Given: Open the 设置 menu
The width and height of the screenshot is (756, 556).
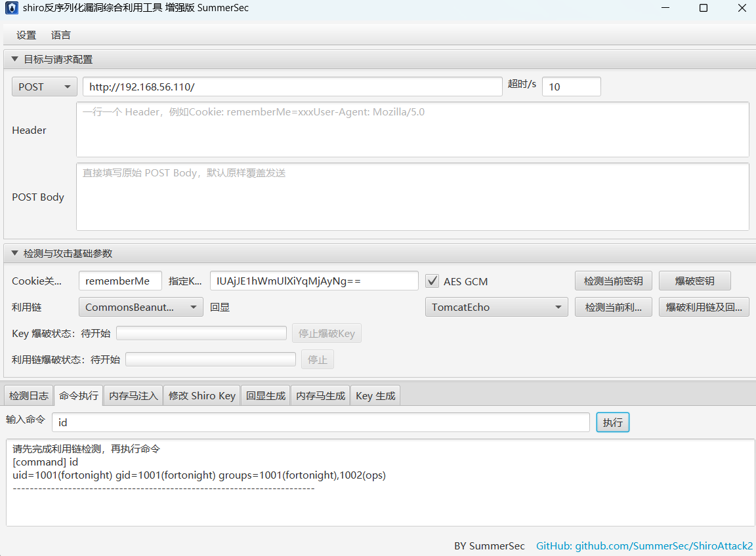Looking at the screenshot, I should pos(26,35).
